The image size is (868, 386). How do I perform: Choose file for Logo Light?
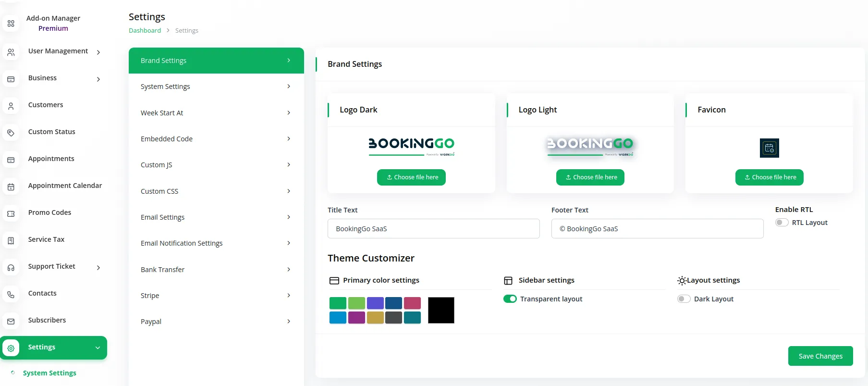(590, 177)
